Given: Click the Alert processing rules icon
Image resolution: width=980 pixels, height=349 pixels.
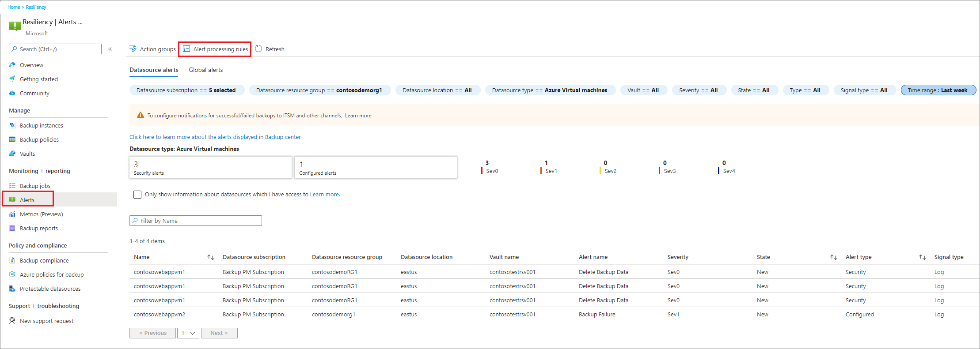Looking at the screenshot, I should [x=186, y=49].
